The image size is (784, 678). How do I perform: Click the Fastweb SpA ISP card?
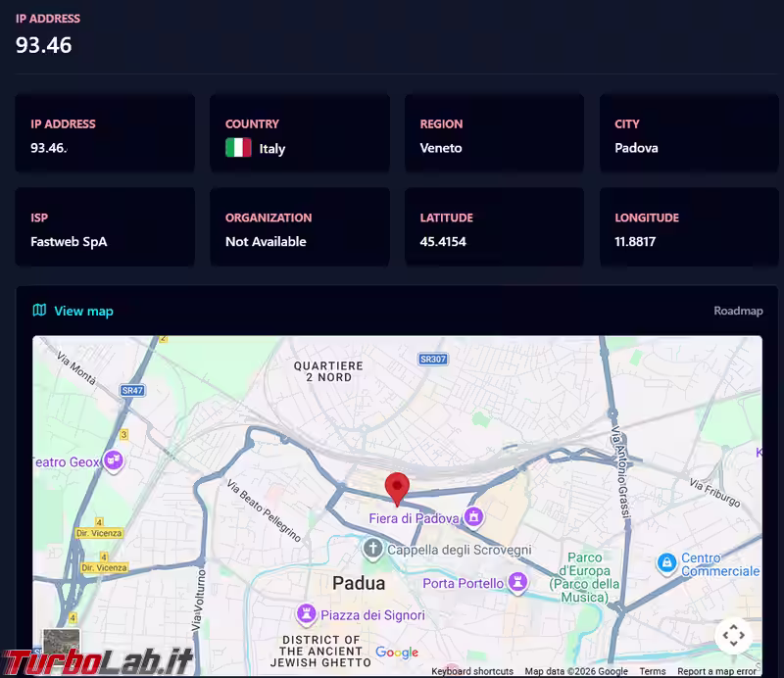point(105,227)
